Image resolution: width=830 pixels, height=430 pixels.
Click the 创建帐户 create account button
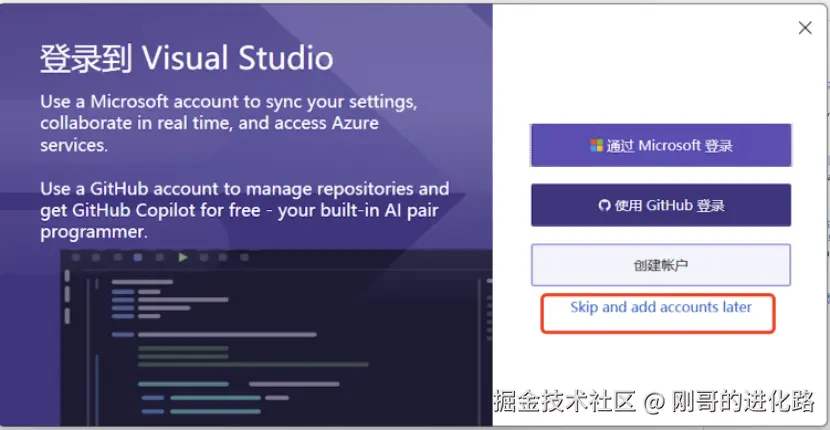tap(661, 265)
